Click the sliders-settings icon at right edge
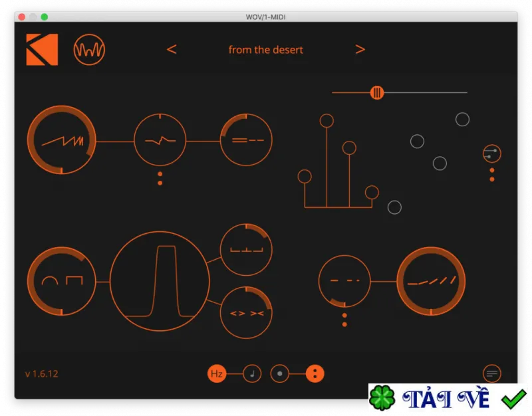The width and height of the screenshot is (532, 416). click(x=491, y=154)
